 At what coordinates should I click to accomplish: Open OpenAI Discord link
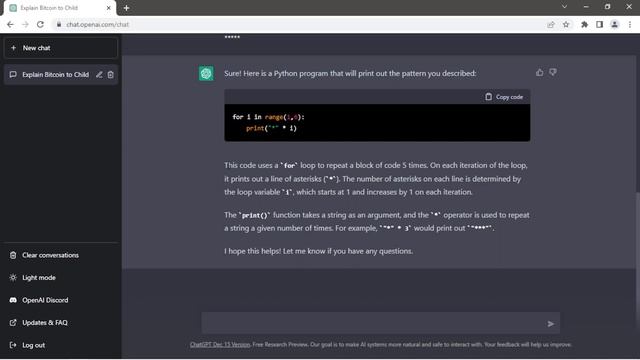[x=60, y=300]
